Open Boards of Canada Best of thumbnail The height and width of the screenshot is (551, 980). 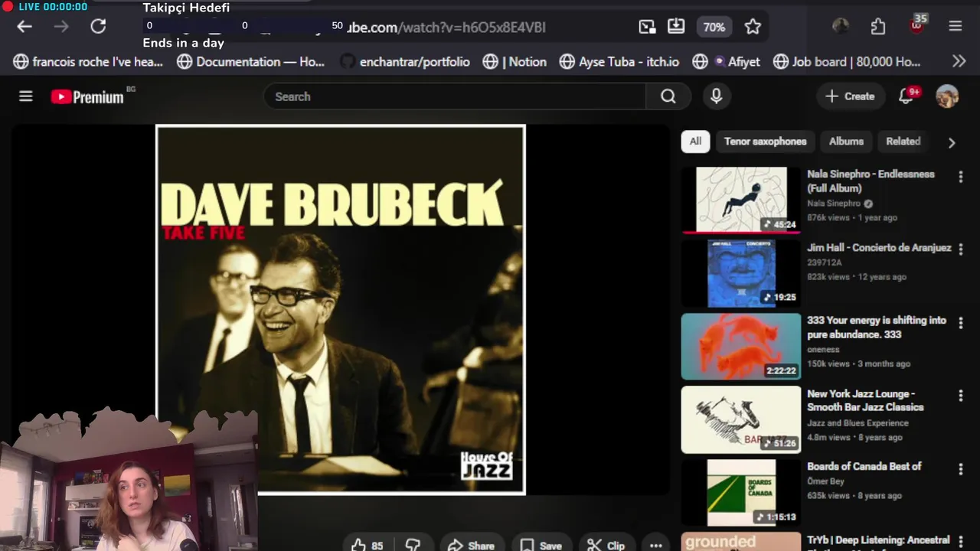tap(741, 492)
